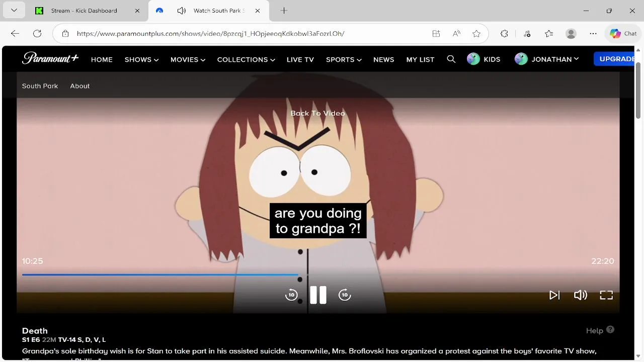Open the site search icon

pos(451,59)
